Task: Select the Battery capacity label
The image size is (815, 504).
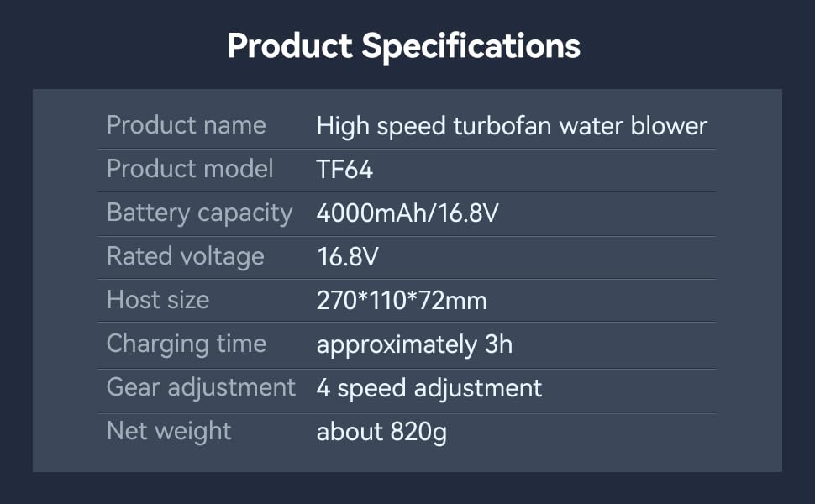Action: 200,213
